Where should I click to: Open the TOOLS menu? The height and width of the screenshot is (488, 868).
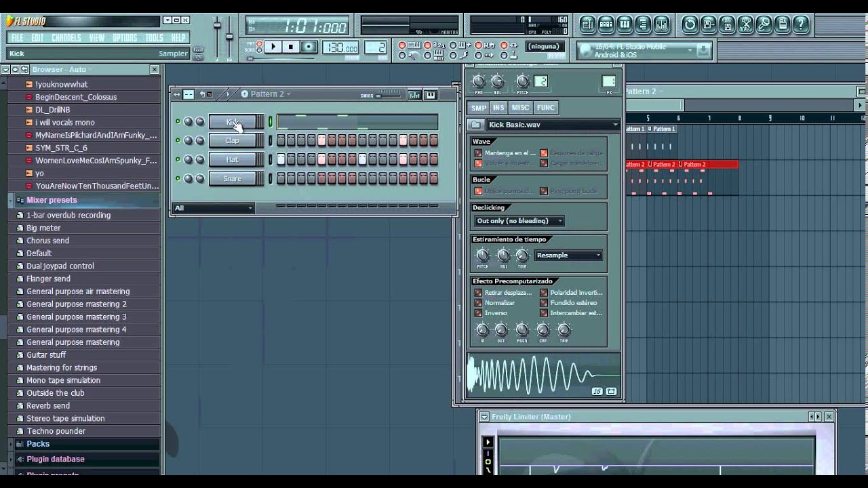pos(154,38)
